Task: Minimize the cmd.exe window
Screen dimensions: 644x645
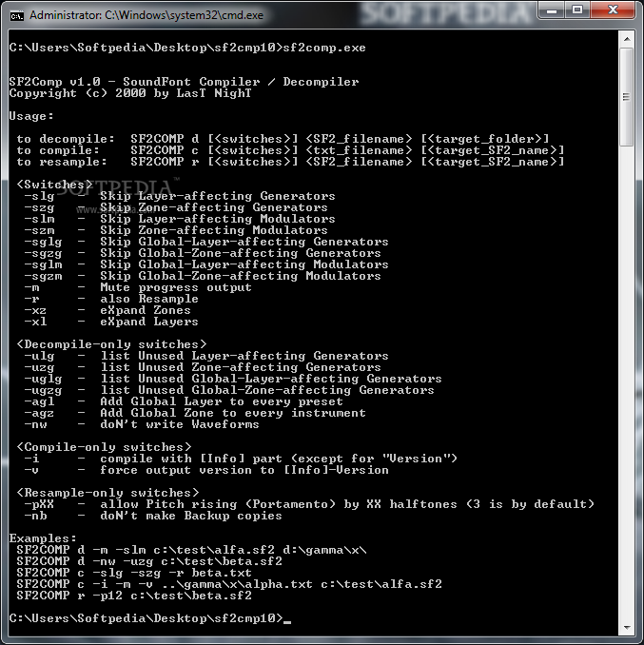Action: 552,10
